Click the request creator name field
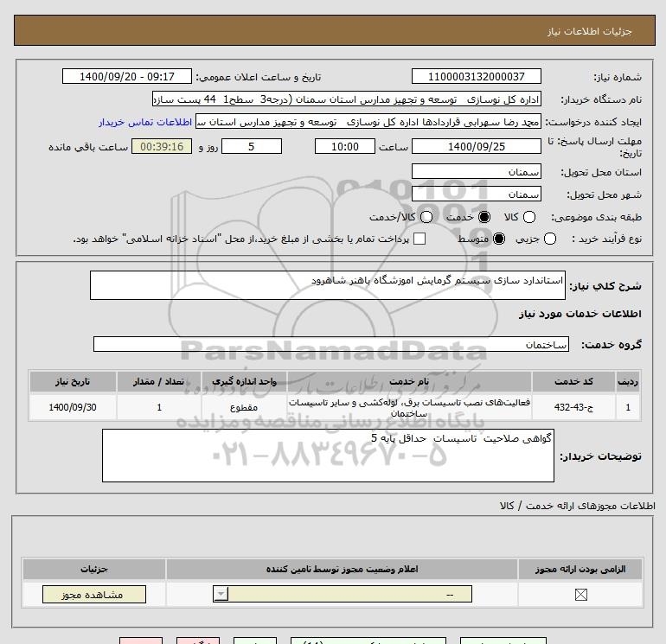Screen dimensions: 666x644 pos(368,122)
